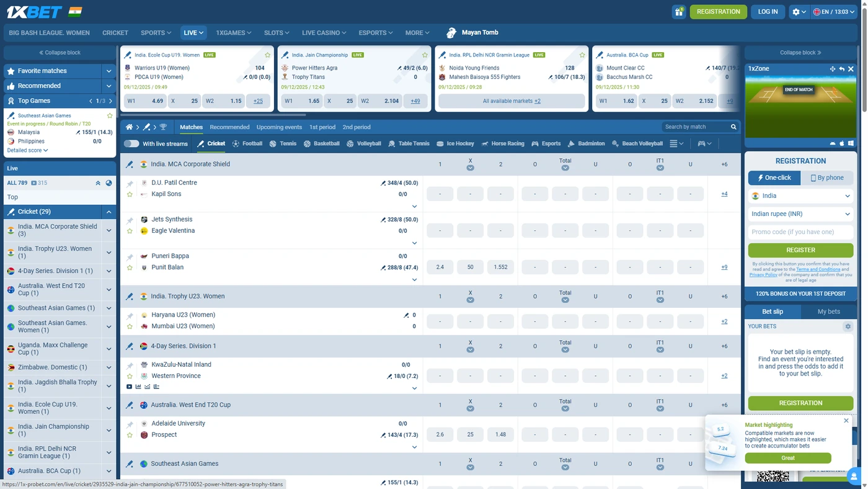Expand the 'Cricket (29)' sidebar section
The image size is (868, 489).
(x=108, y=211)
